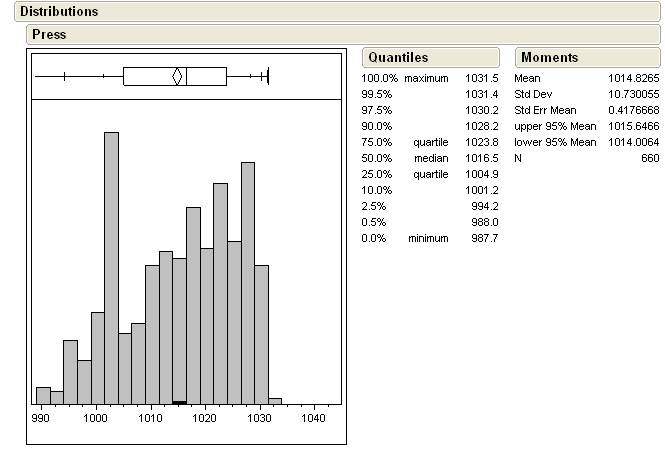665x452 pixels.
Task: Click the box plot's right whisker end
Action: point(269,76)
